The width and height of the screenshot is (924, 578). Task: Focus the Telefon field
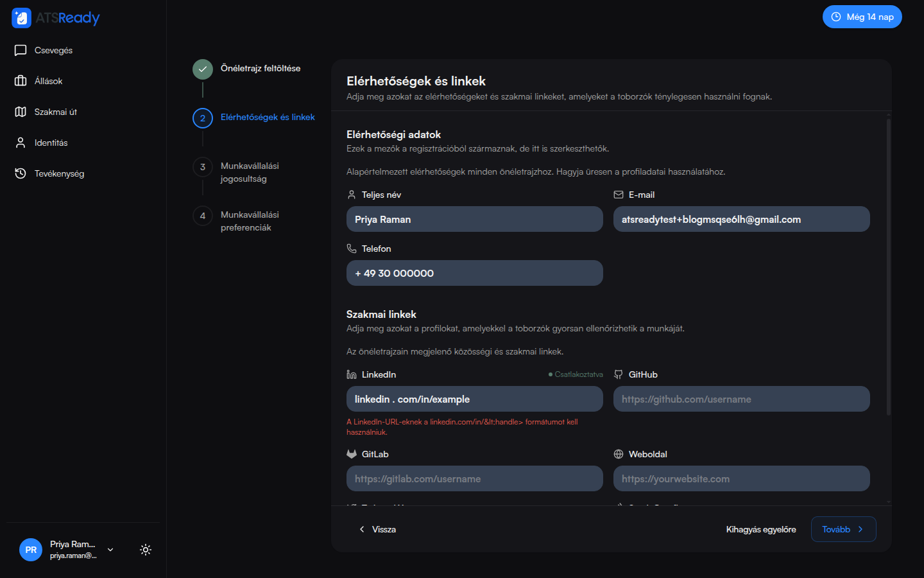coord(475,273)
